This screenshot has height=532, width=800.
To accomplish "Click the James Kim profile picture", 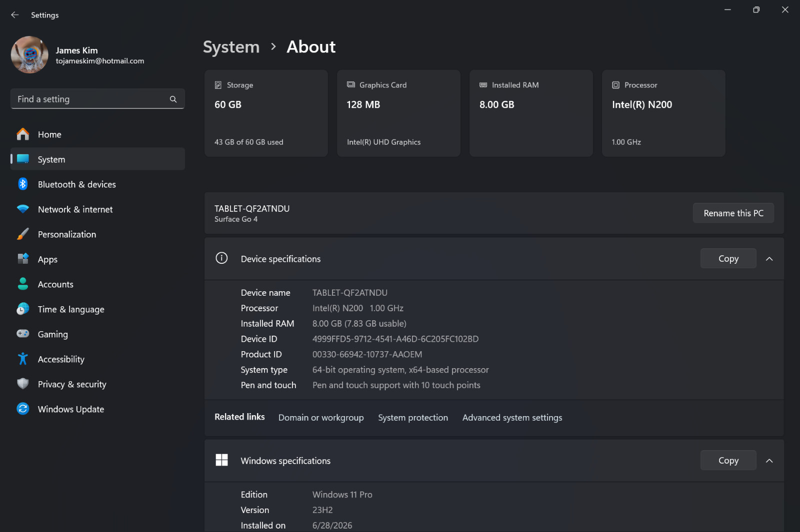I will 29,55.
